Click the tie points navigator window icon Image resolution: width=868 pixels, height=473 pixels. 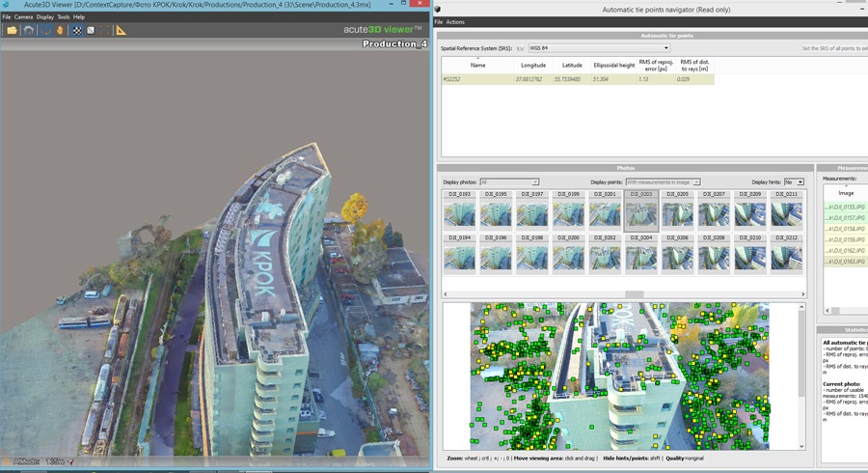pyautogui.click(x=437, y=10)
